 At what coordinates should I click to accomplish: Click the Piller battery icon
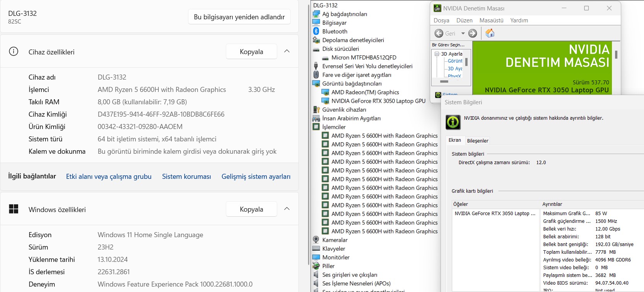[316, 266]
